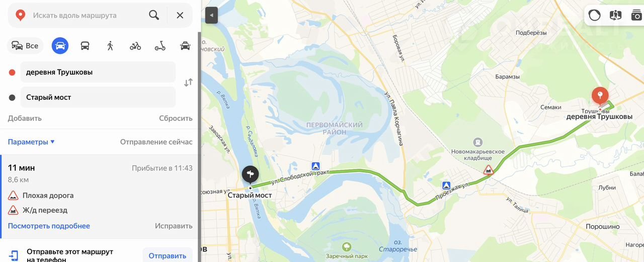Image resolution: width=644 pixels, height=262 pixels.
Task: Choose the 'Все' all transport modes tab
Action: 25,46
